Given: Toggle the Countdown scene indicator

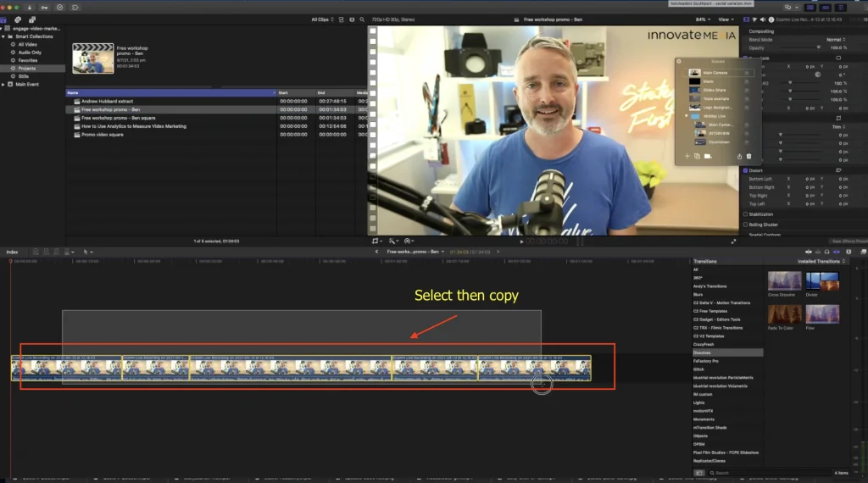Looking at the screenshot, I should [x=747, y=142].
